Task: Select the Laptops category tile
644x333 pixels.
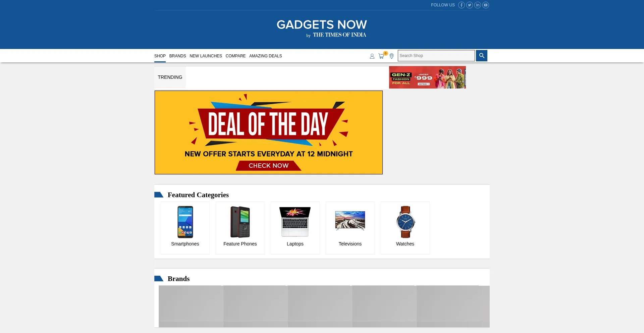Action: (x=295, y=228)
